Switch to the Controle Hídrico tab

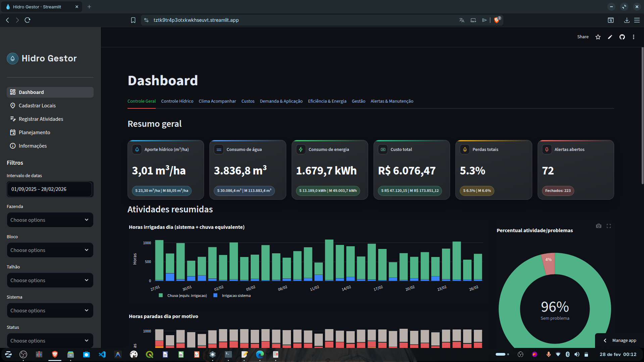[x=177, y=101]
